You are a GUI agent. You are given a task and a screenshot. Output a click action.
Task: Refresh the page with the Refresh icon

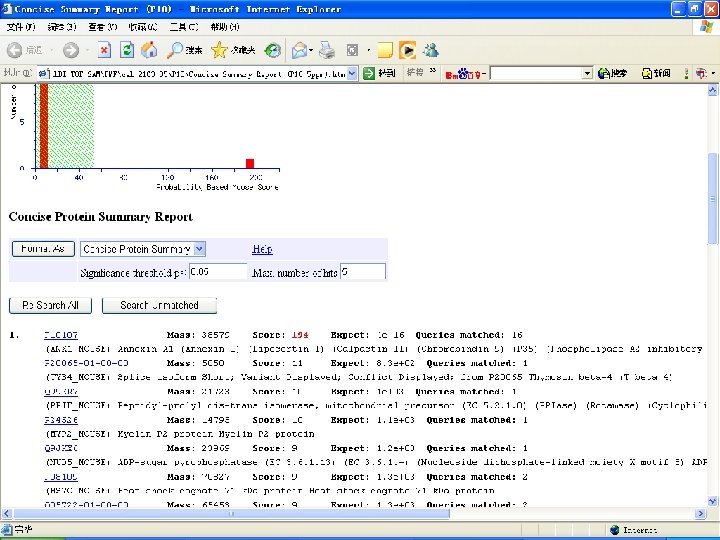point(127,50)
